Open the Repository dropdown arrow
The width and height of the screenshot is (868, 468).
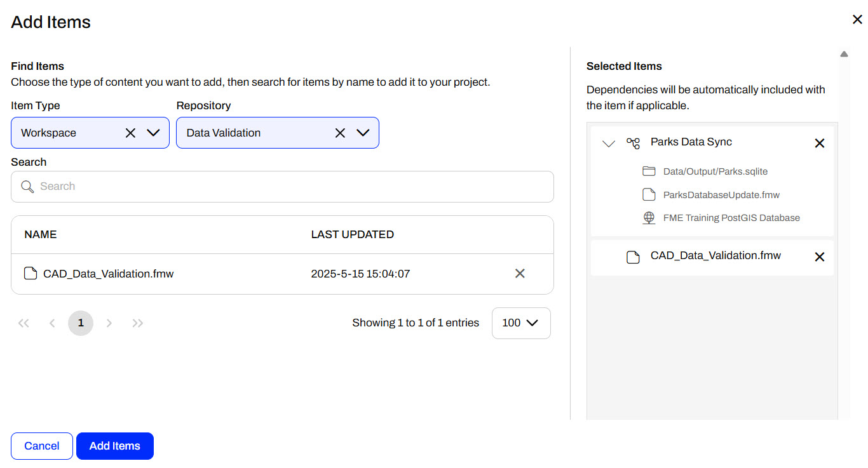pos(363,133)
